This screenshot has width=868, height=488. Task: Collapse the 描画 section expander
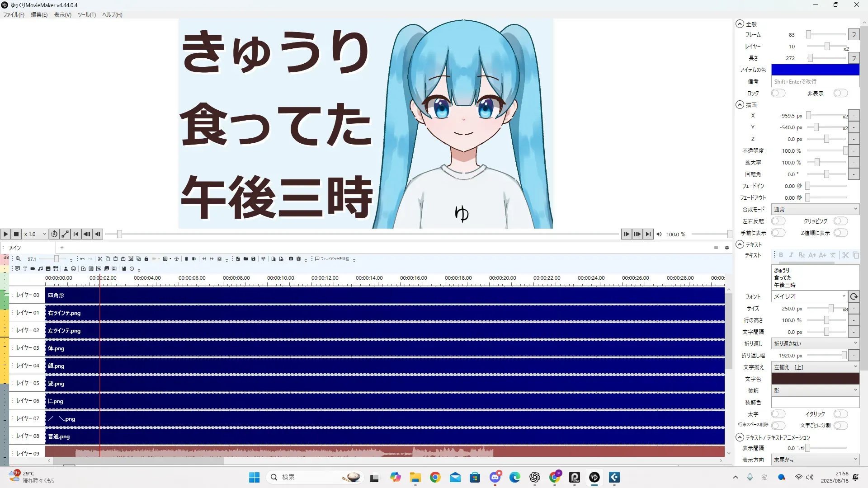[740, 105]
